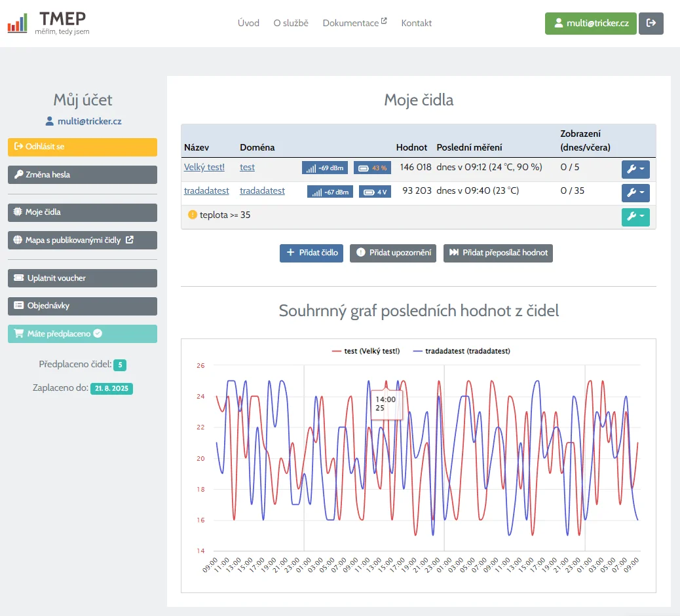Viewport: 680px width, 616px height.
Task: Open the Velký test! sensor link
Action: [x=204, y=167]
